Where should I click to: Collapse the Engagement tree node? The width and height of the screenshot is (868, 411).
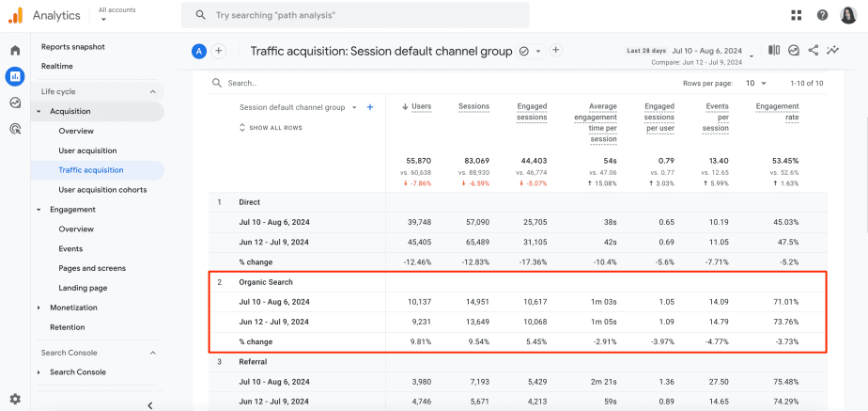click(39, 210)
